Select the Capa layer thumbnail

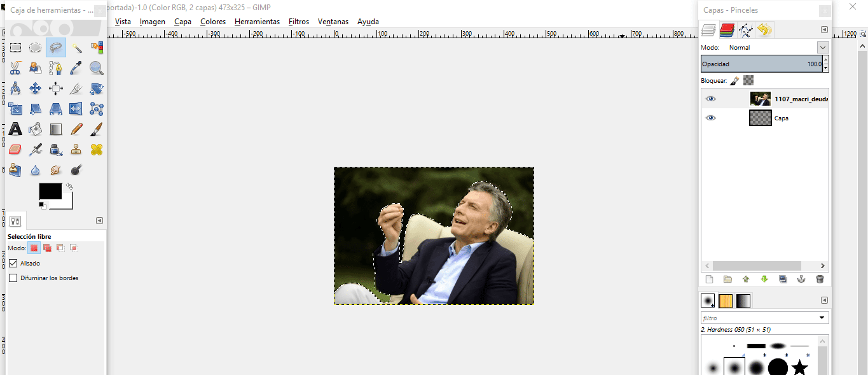(760, 118)
